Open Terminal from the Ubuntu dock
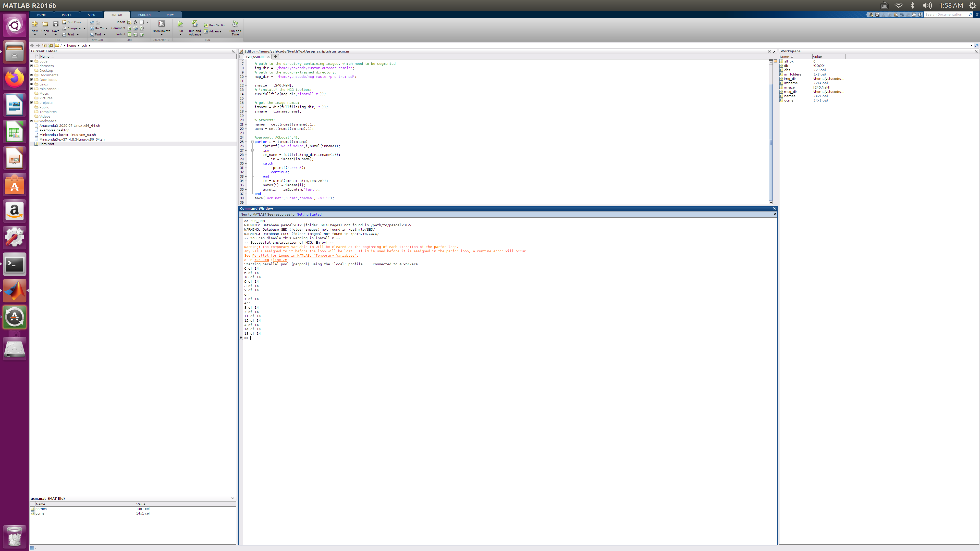The image size is (980, 551). click(15, 264)
